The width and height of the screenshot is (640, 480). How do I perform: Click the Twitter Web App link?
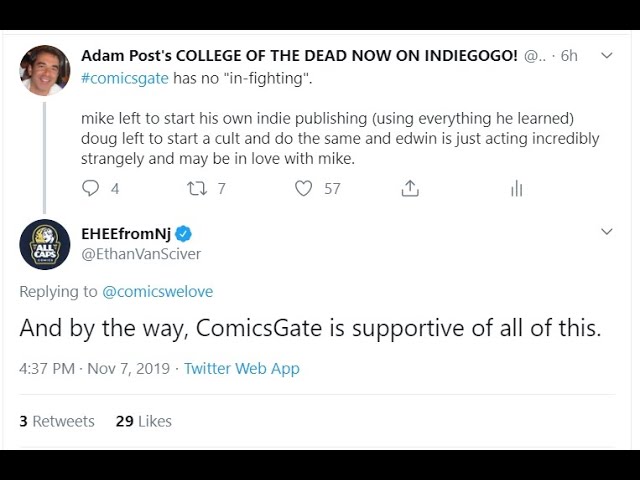241,368
